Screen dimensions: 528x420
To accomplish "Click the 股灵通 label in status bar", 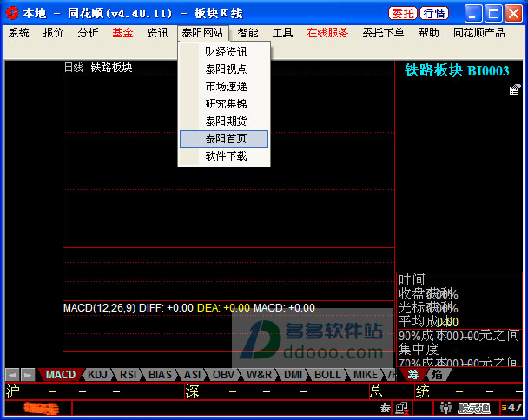I will pyautogui.click(x=473, y=408).
